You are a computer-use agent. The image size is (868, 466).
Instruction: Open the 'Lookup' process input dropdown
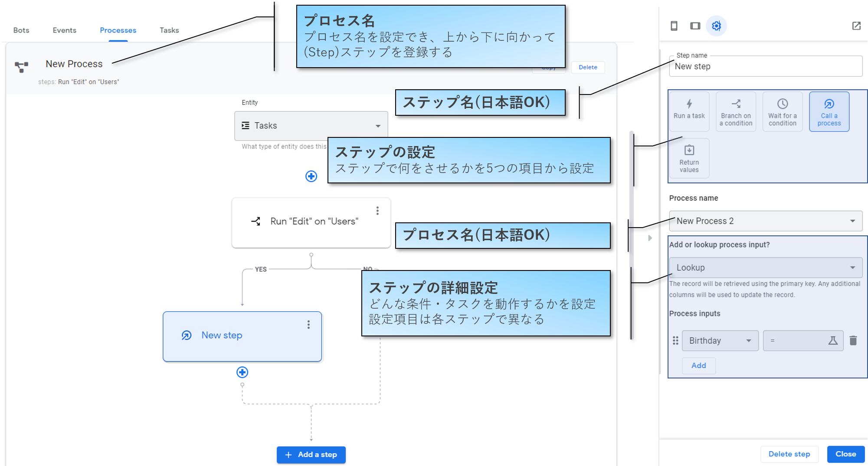pyautogui.click(x=765, y=267)
